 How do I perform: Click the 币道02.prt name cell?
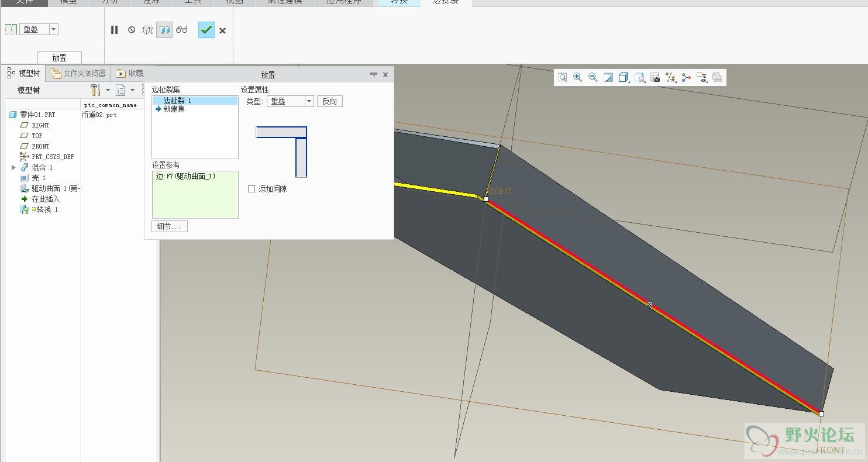tap(99, 115)
